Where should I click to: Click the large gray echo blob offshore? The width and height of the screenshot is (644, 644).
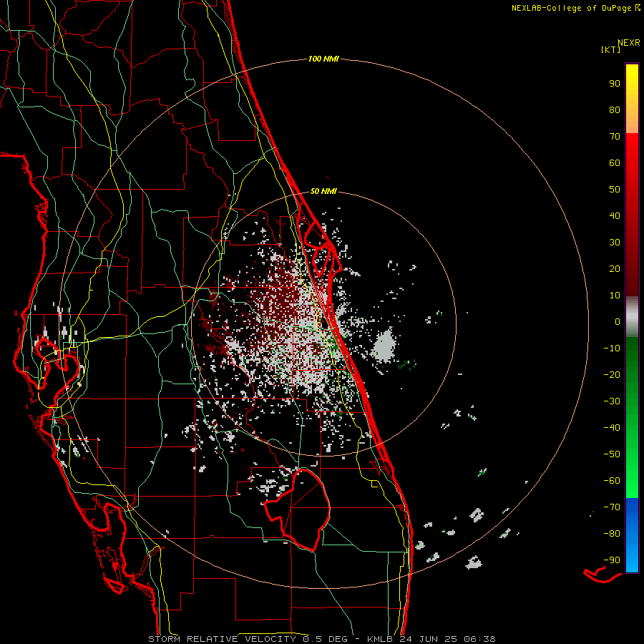[384, 346]
